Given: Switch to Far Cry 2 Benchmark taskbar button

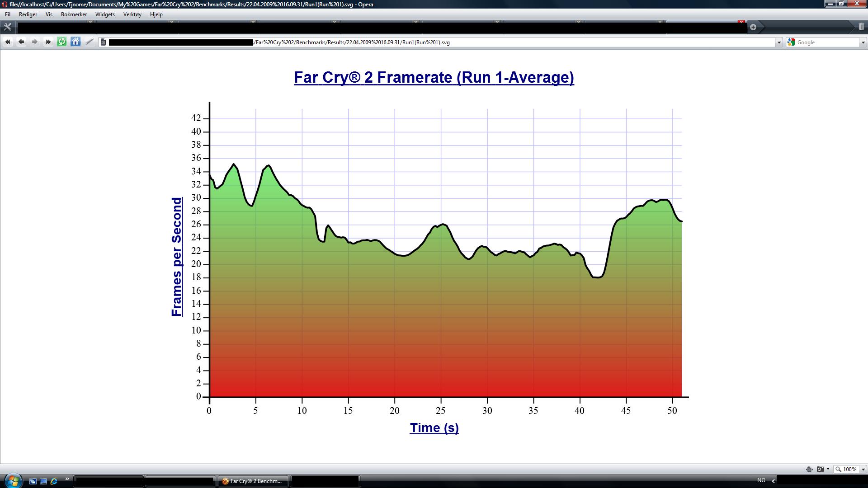Looking at the screenshot, I should [x=253, y=481].
